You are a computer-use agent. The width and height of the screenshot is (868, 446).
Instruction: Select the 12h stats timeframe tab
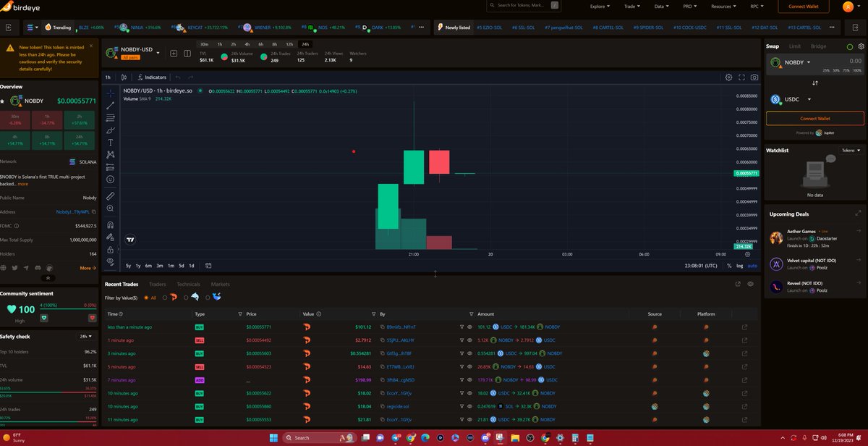click(x=289, y=44)
